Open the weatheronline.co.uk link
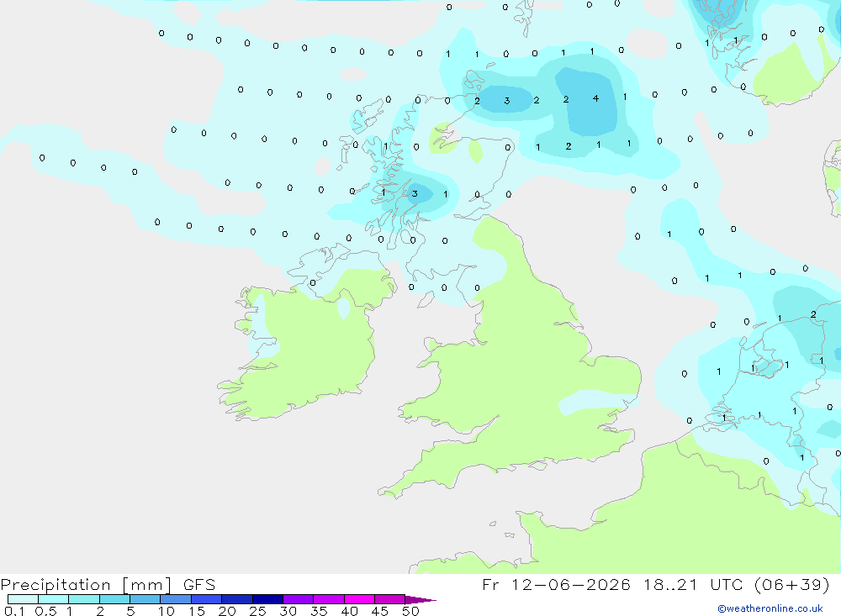Image resolution: width=841 pixels, height=616 pixels. pos(770,608)
